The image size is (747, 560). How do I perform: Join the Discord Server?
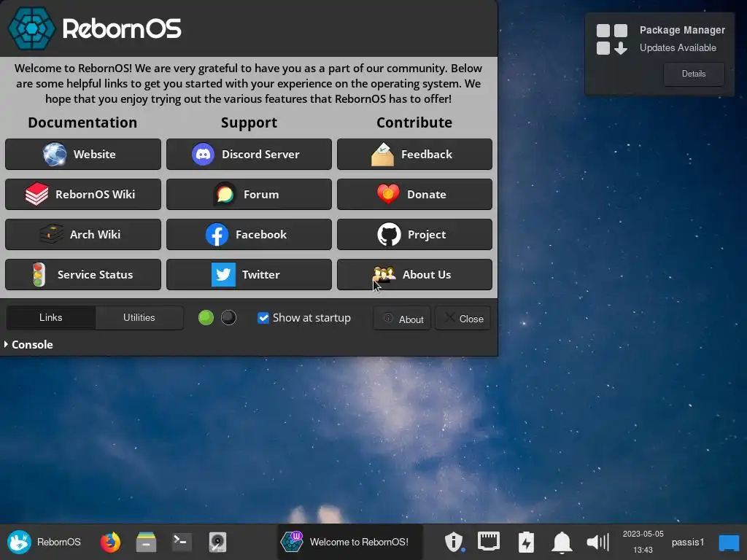point(249,155)
